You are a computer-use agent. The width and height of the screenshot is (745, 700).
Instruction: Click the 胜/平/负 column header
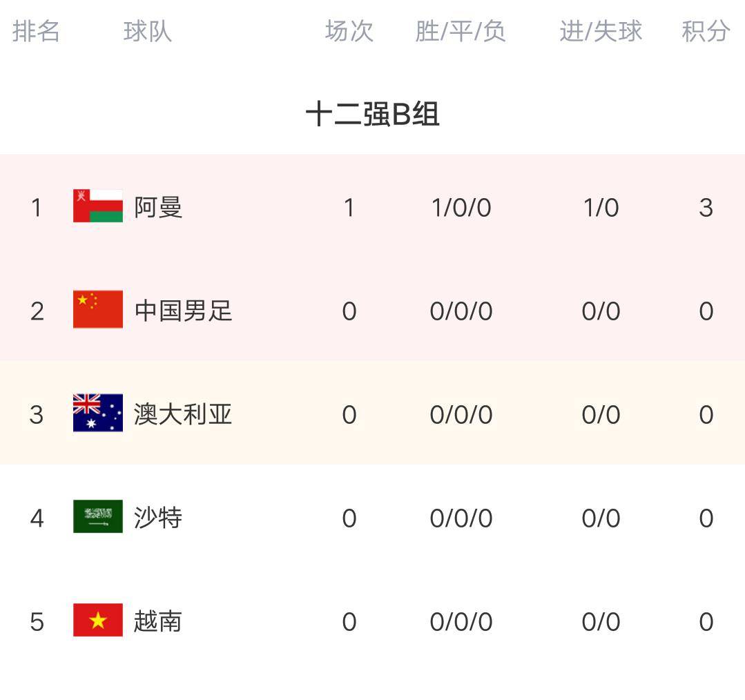[x=461, y=31]
